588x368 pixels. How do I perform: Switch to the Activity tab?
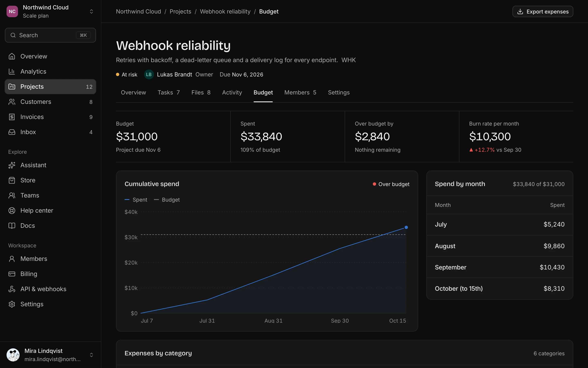[x=232, y=92]
